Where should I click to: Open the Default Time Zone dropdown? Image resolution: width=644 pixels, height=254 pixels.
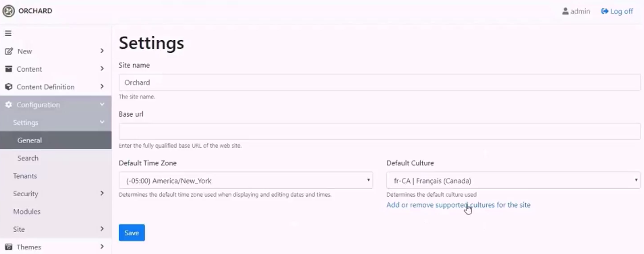pyautogui.click(x=245, y=181)
